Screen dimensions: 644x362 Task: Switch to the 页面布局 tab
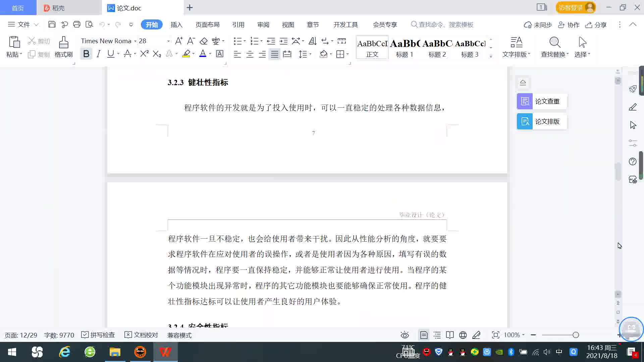tap(207, 25)
